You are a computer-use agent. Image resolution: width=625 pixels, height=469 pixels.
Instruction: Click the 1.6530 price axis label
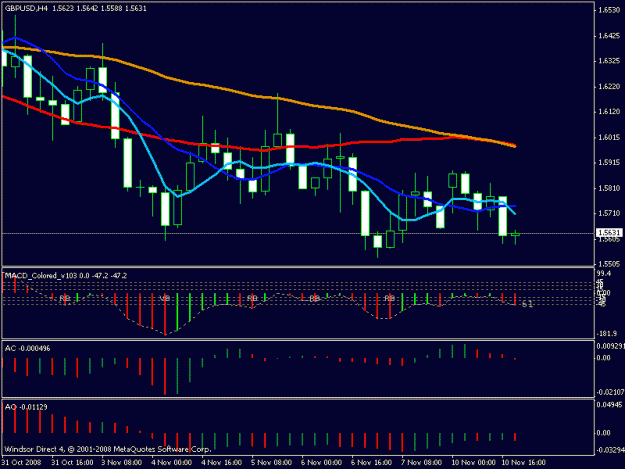click(x=609, y=10)
